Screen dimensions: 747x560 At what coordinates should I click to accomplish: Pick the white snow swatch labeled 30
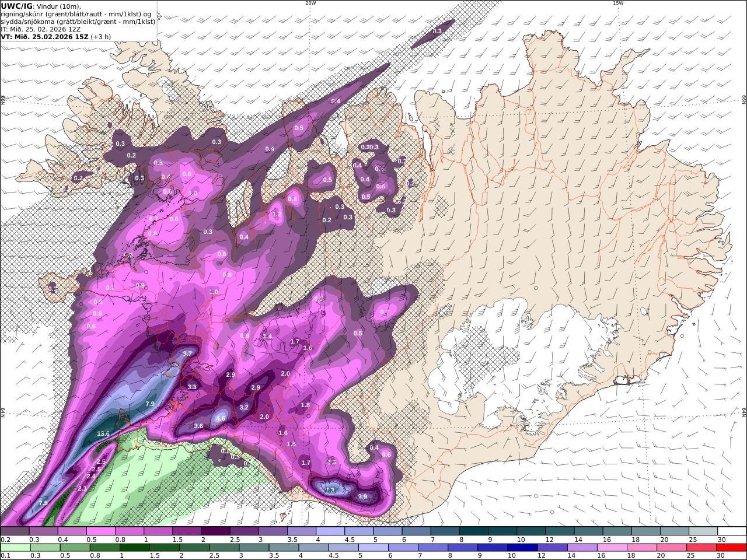pos(731,531)
